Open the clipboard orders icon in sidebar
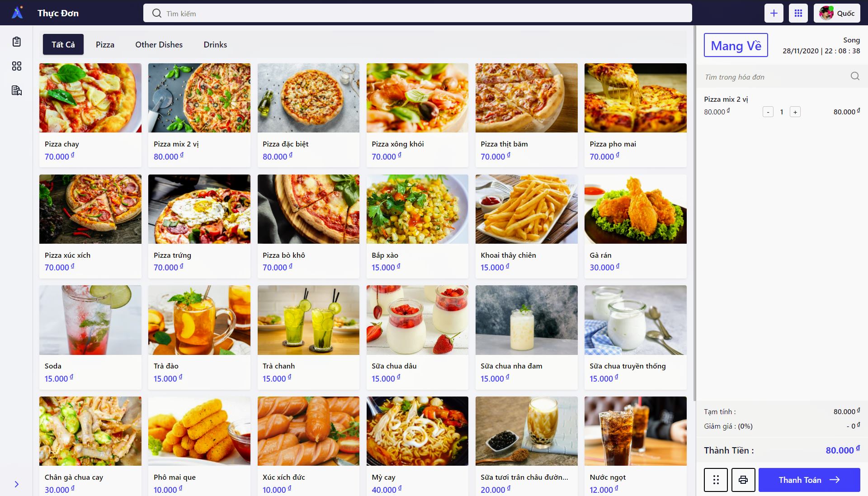Screen dimensions: 868x496 tap(17, 42)
